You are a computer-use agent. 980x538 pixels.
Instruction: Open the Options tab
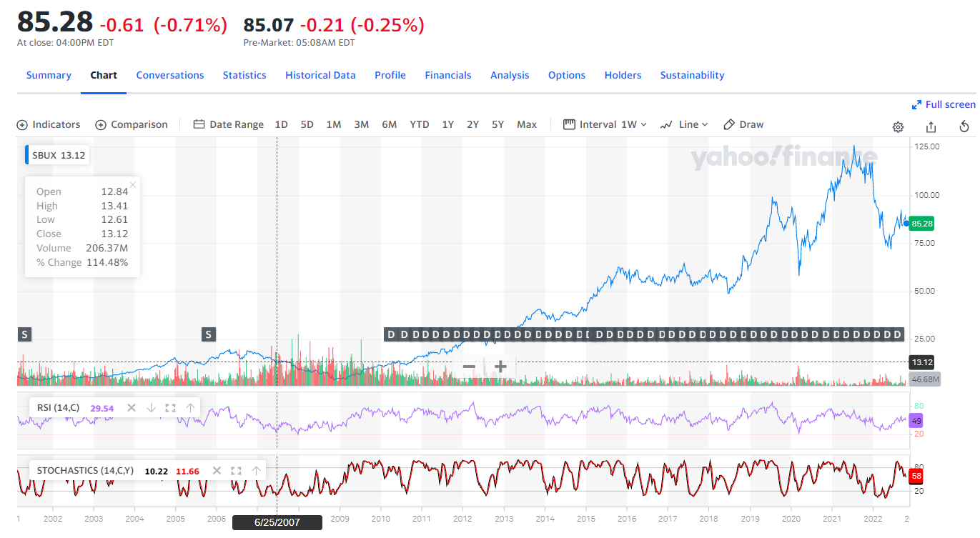(567, 75)
